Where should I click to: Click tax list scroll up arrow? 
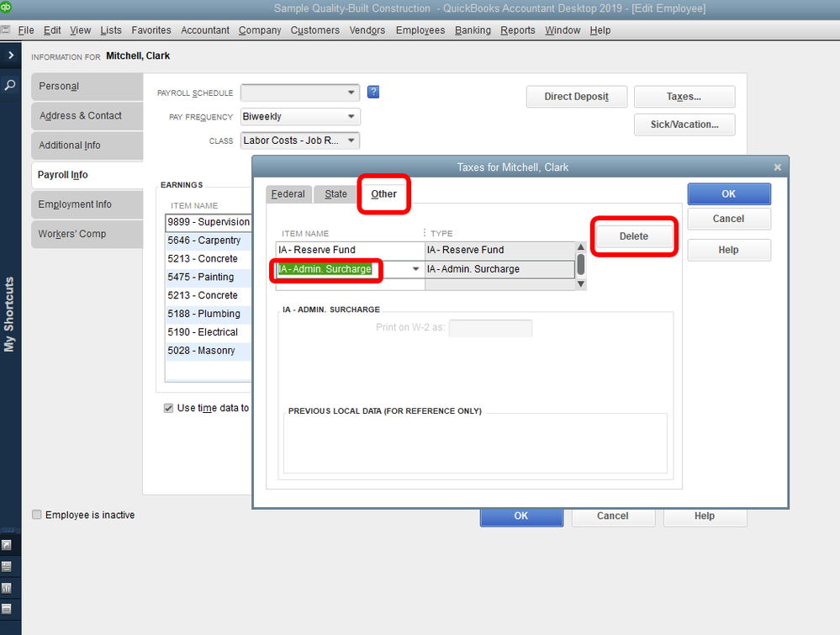pyautogui.click(x=581, y=246)
